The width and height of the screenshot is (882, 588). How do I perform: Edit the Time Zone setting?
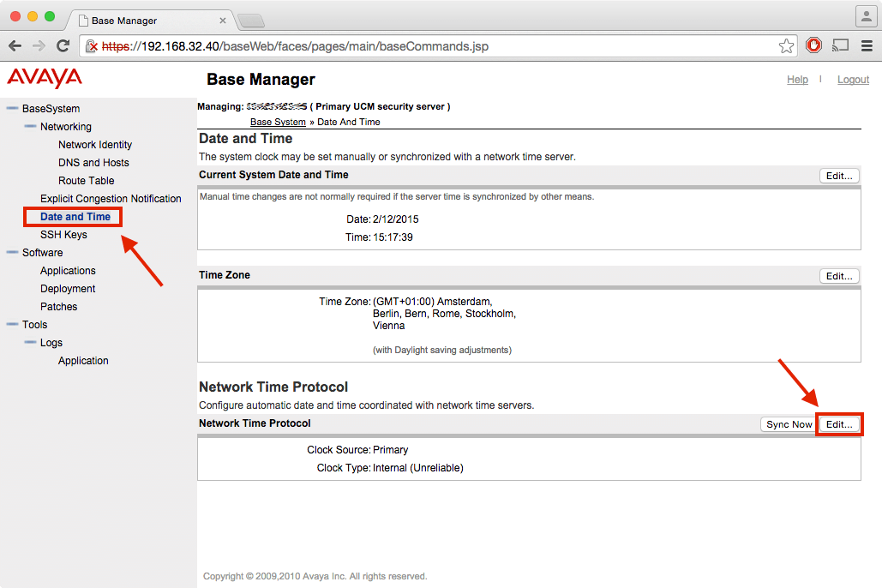(x=839, y=276)
